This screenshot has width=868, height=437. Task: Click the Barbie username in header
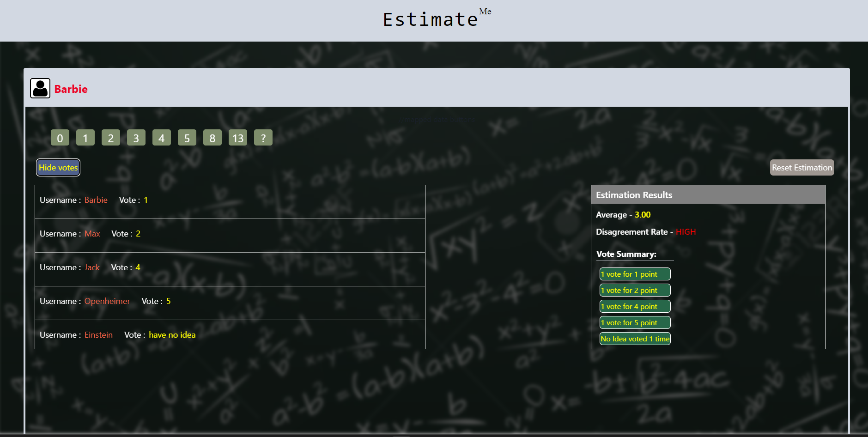71,89
